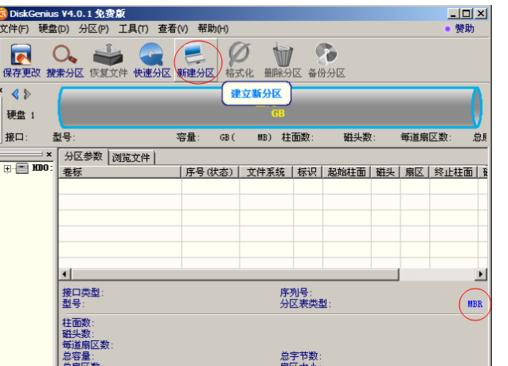The image size is (508, 366).
Task: Click the Volume Label (卷标) column header
Action: (120, 172)
